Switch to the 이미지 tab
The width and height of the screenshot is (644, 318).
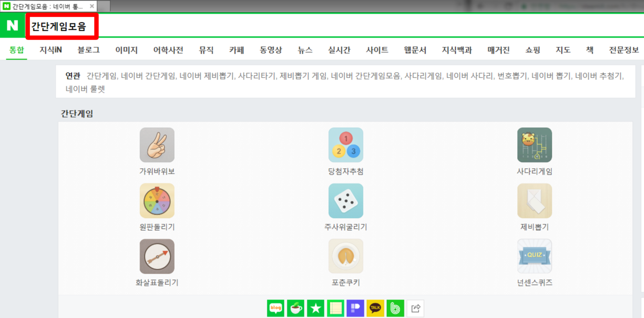click(x=126, y=50)
